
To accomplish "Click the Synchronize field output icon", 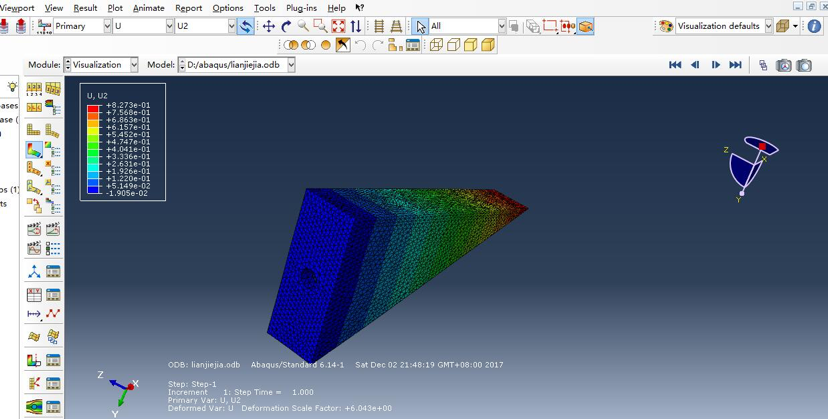I will (x=246, y=26).
